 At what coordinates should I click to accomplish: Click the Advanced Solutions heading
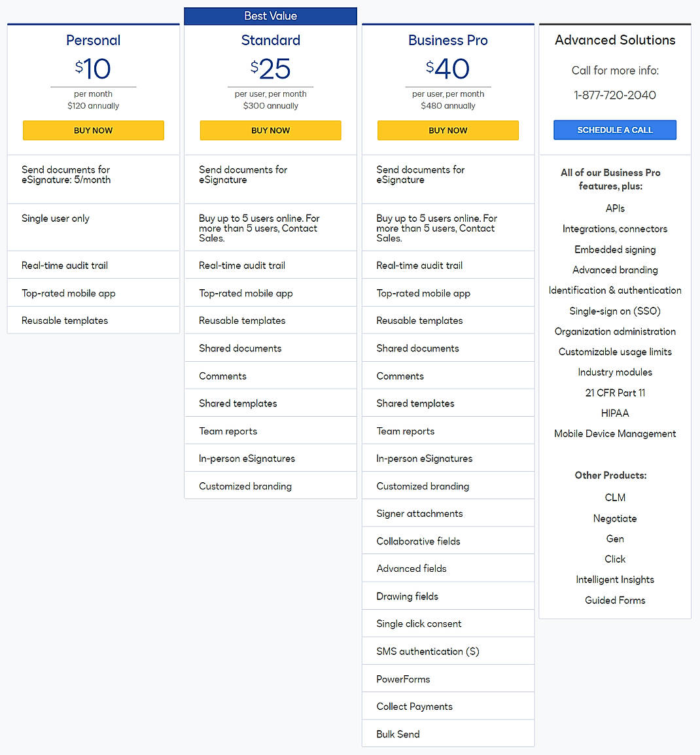pos(614,40)
